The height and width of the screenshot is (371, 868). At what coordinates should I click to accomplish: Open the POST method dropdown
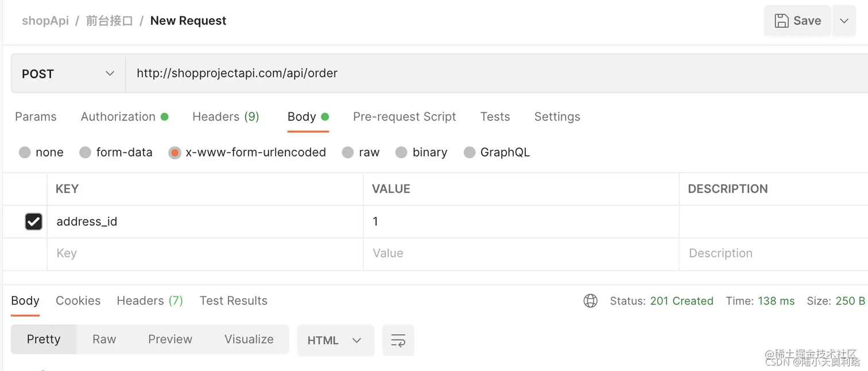point(68,73)
